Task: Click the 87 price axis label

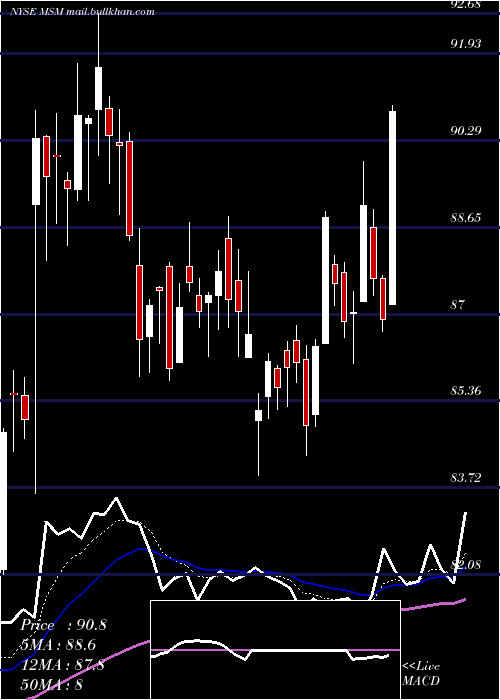Action: (x=458, y=305)
